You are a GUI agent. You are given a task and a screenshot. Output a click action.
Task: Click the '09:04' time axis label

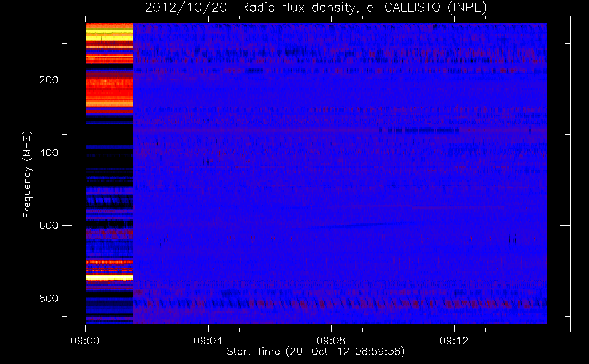208,341
